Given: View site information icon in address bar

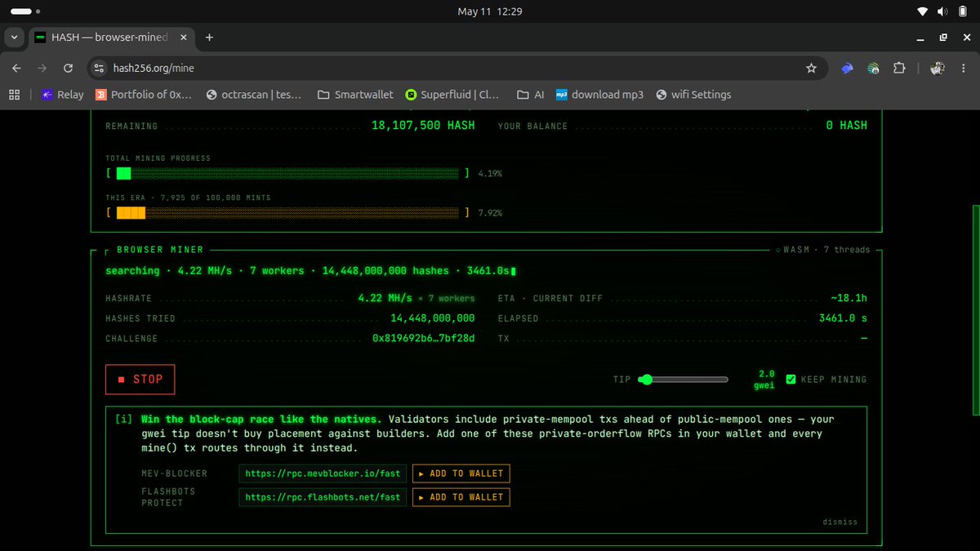Looking at the screenshot, I should click(100, 69).
